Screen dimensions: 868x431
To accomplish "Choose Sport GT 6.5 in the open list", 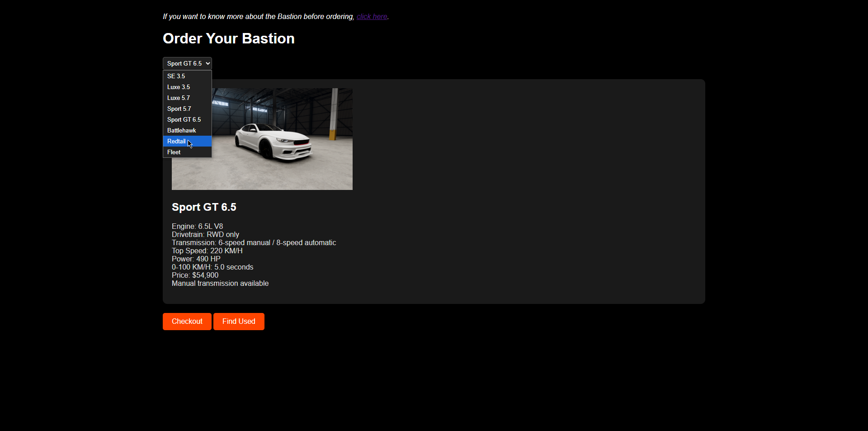I will click(x=184, y=120).
